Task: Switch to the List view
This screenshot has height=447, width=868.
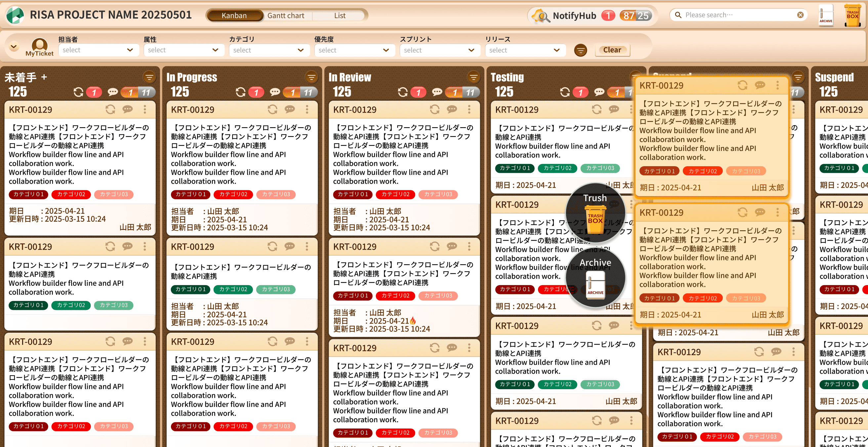Action: tap(340, 16)
